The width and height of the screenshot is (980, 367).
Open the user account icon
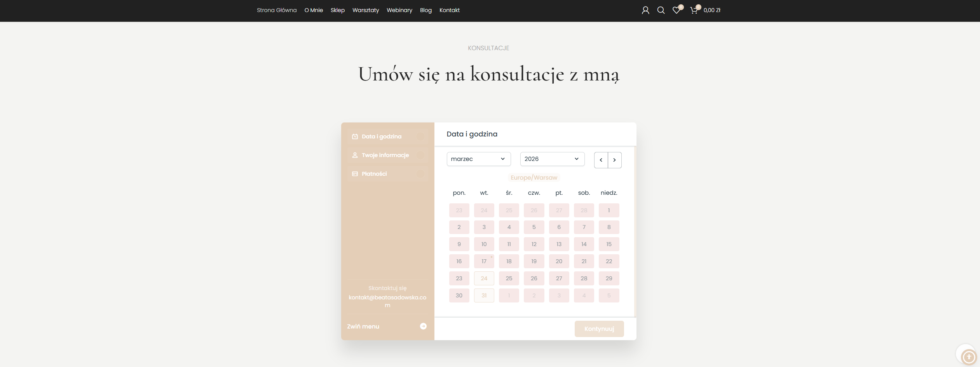tap(645, 10)
